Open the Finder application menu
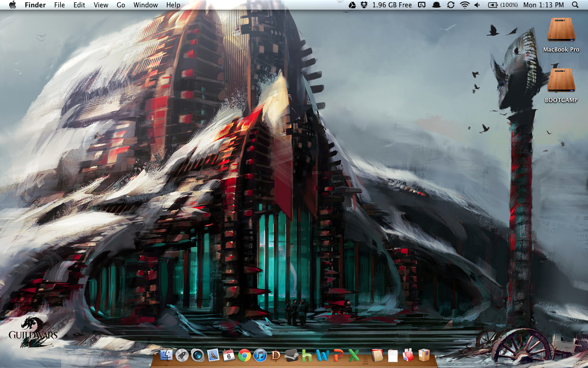Screen dimensions: 588x368 [35, 5]
